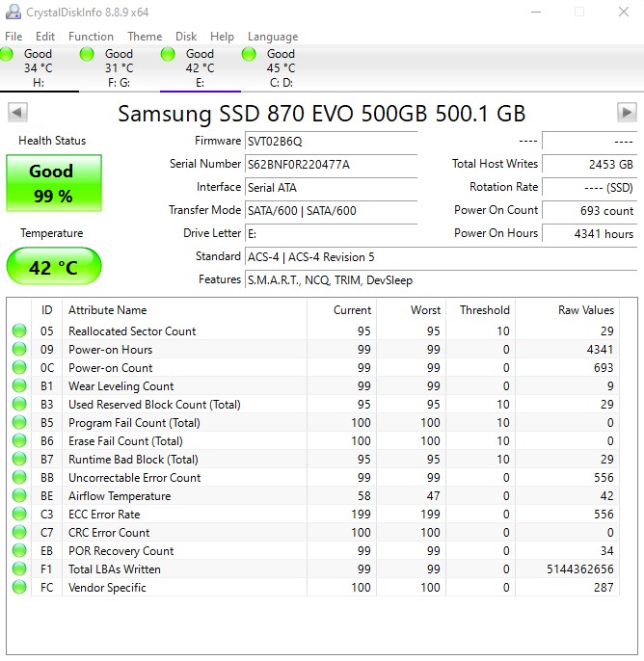The width and height of the screenshot is (644, 661).
Task: Click status orb of Airflow Temperature row
Action: pos(19,495)
